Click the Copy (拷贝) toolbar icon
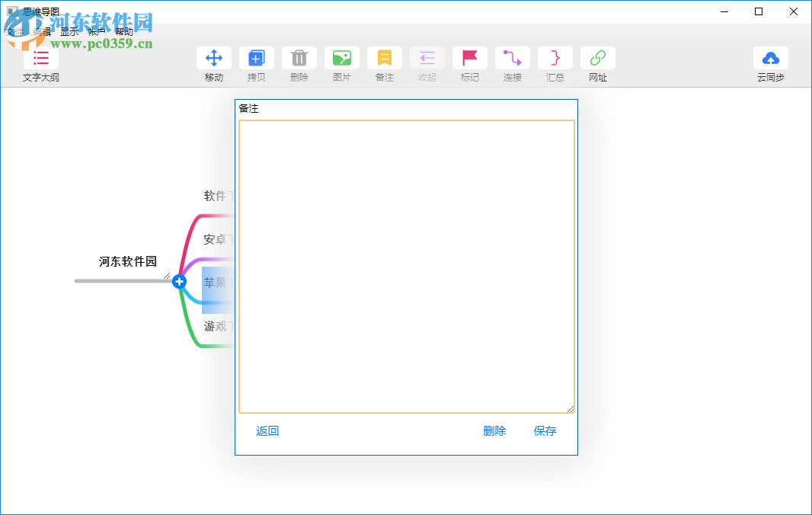Image resolution: width=812 pixels, height=515 pixels. 257,58
